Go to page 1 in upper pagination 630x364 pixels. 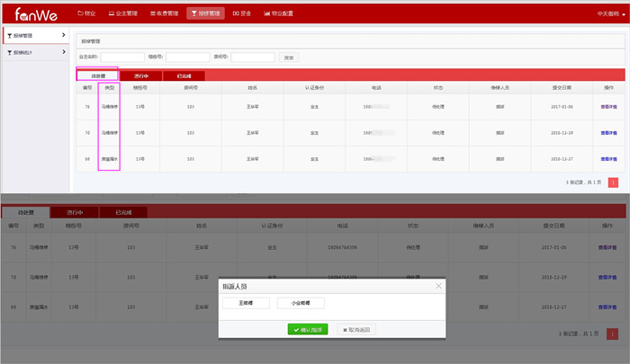tap(613, 182)
